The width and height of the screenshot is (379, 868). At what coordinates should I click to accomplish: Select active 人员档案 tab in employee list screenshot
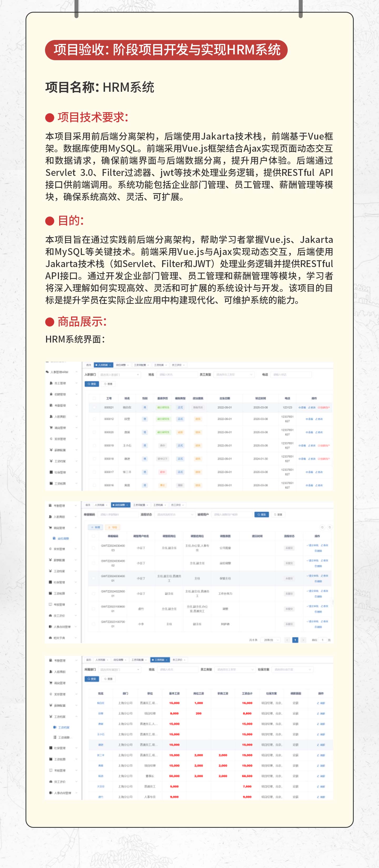click(x=103, y=365)
